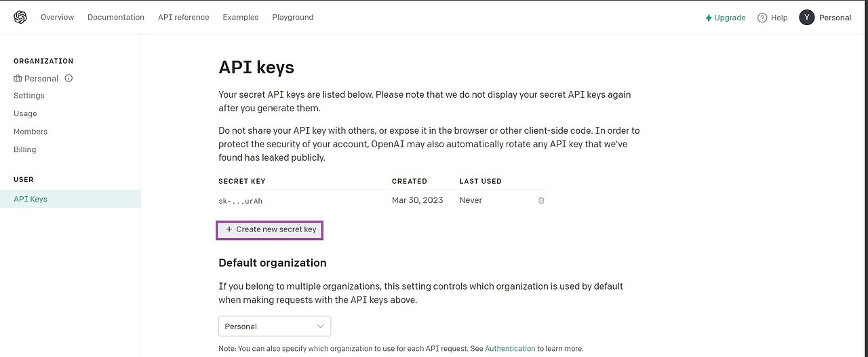Open the API reference page

point(184,17)
